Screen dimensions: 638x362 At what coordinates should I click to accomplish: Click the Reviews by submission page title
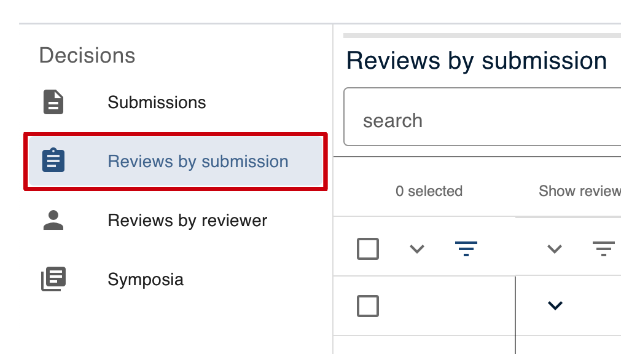pos(476,61)
